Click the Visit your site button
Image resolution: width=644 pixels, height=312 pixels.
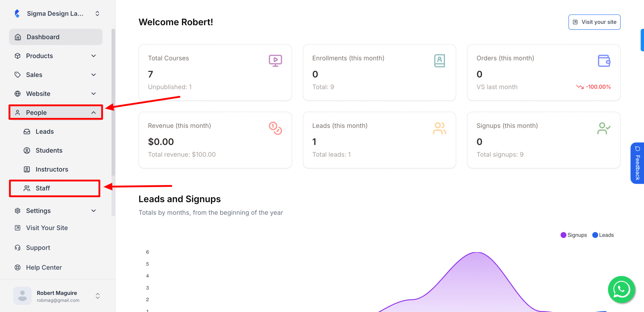pos(594,22)
